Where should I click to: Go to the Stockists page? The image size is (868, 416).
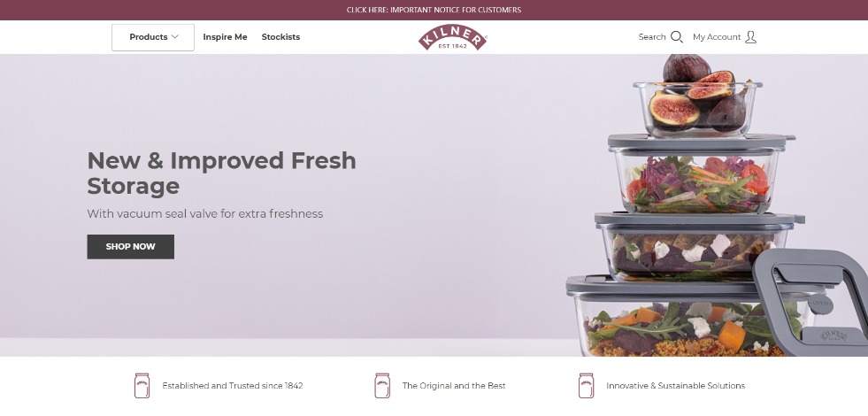click(x=280, y=37)
